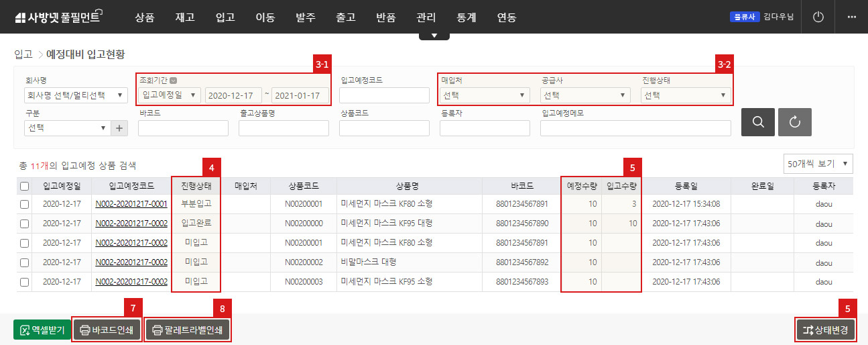Click the plus icon beside 구분 dropdown
Viewport: 868px width, 345px height.
(119, 128)
